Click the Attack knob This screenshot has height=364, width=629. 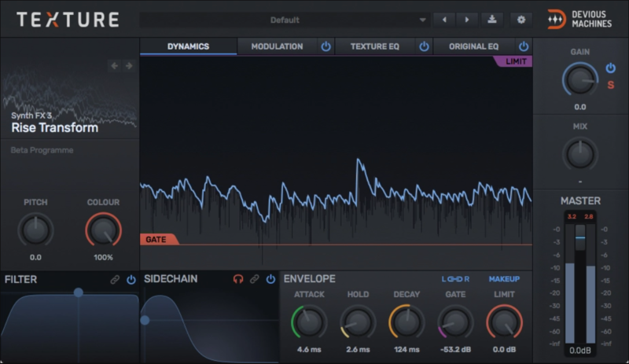click(308, 321)
